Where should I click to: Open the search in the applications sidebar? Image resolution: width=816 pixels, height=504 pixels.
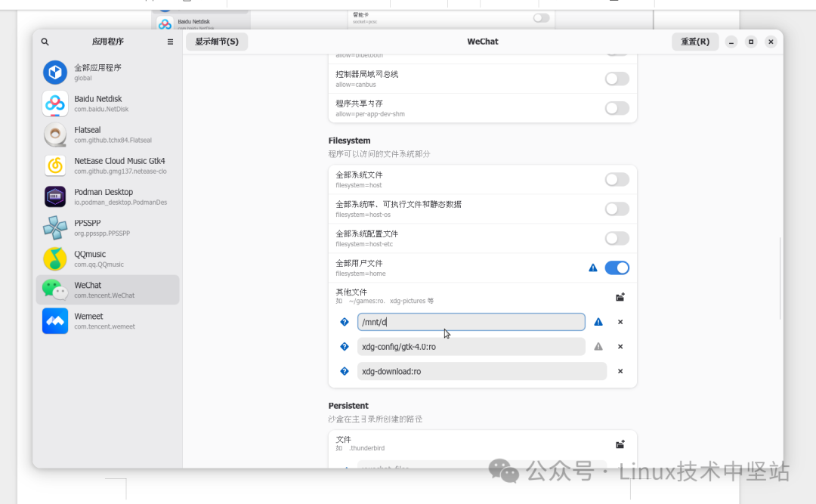pos(45,42)
